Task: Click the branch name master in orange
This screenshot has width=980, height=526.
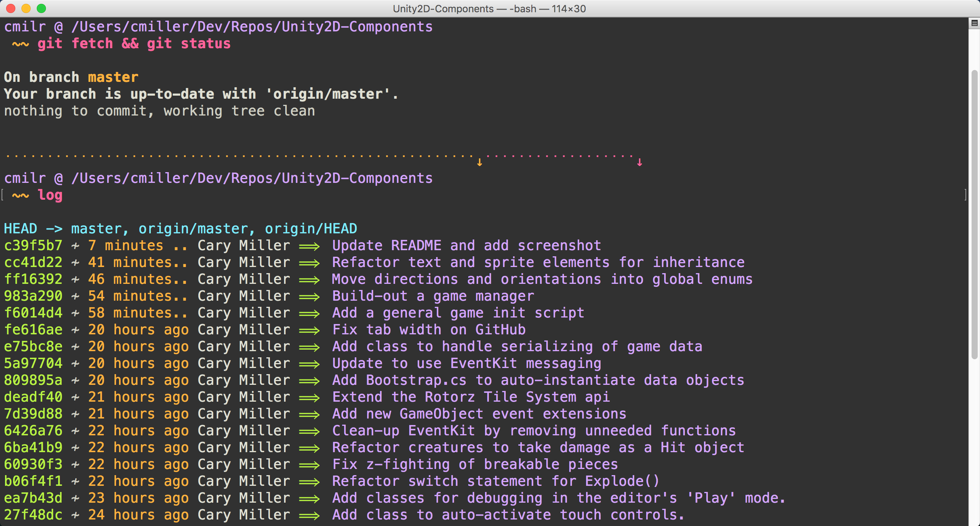Action: click(x=113, y=77)
